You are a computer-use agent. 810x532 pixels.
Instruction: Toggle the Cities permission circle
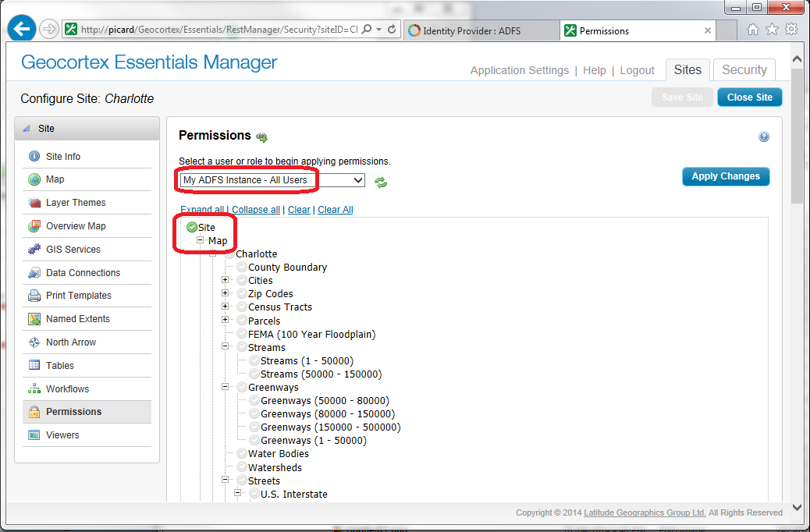(x=242, y=281)
